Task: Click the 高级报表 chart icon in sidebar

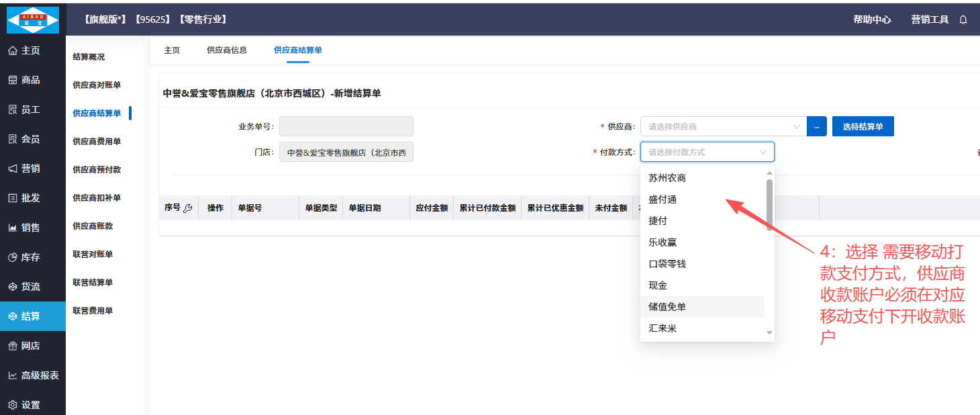Action: (13, 375)
